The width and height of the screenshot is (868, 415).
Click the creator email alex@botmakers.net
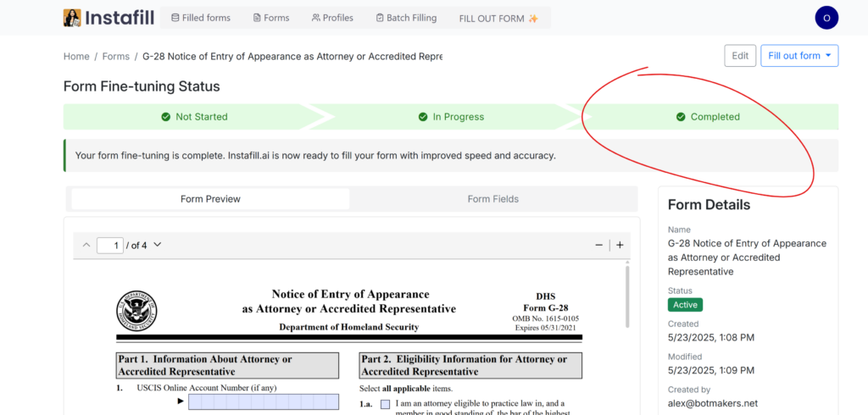pyautogui.click(x=712, y=403)
